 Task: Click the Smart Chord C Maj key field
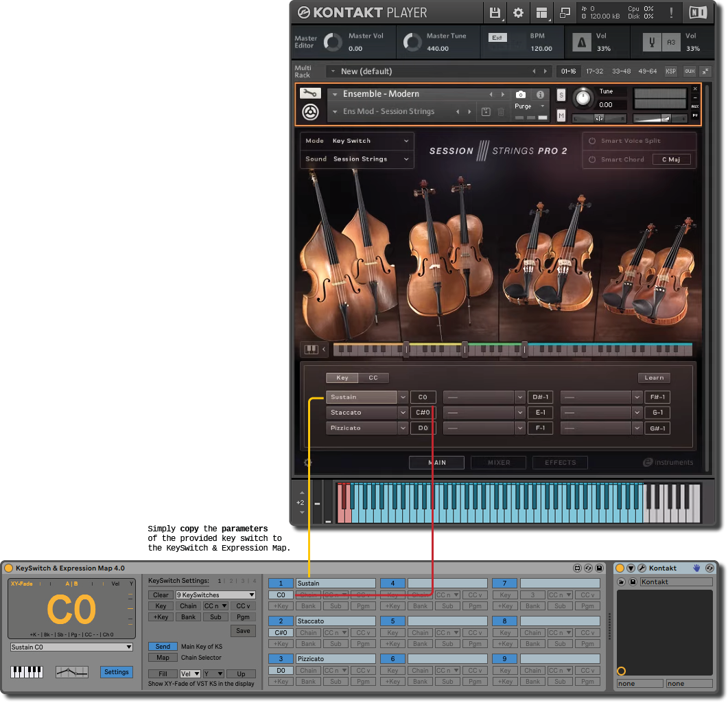click(x=671, y=159)
